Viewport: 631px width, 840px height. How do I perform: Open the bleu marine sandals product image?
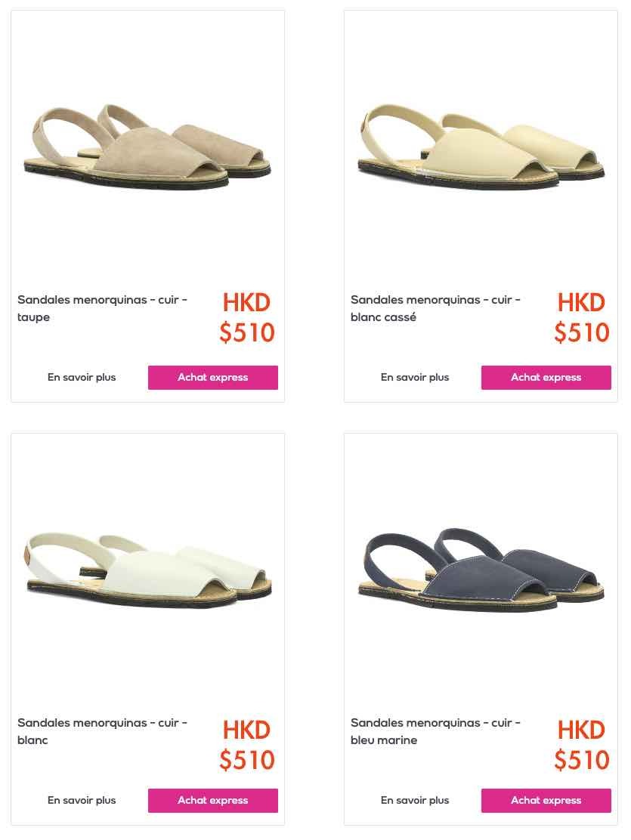pyautogui.click(x=481, y=570)
